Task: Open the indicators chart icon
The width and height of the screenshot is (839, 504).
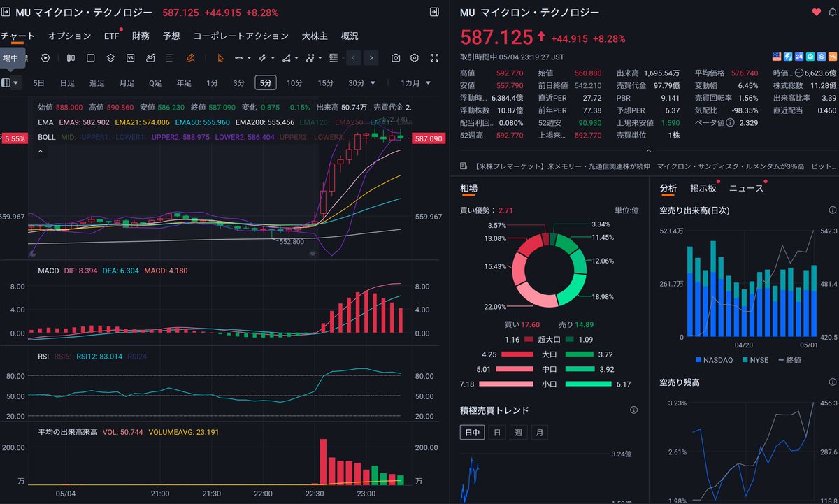Action: (x=150, y=58)
